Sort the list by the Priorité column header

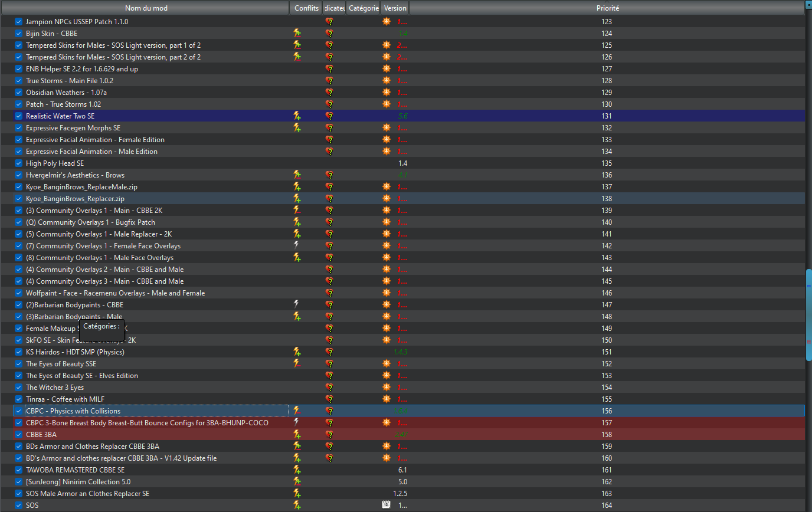(x=607, y=8)
